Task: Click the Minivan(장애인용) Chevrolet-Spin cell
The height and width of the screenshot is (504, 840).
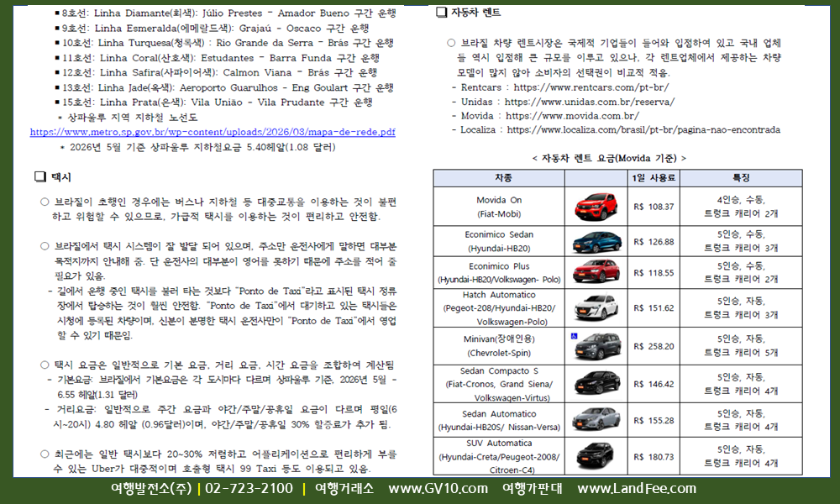Action: (499, 346)
